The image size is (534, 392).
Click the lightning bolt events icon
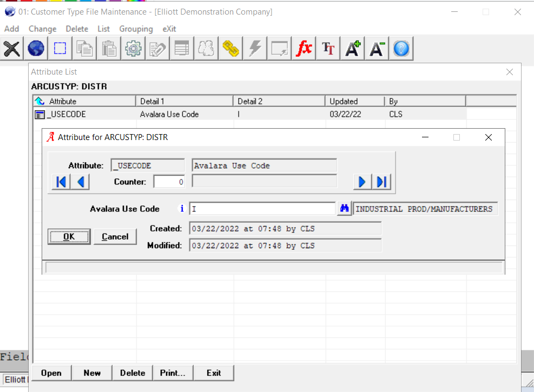(255, 49)
